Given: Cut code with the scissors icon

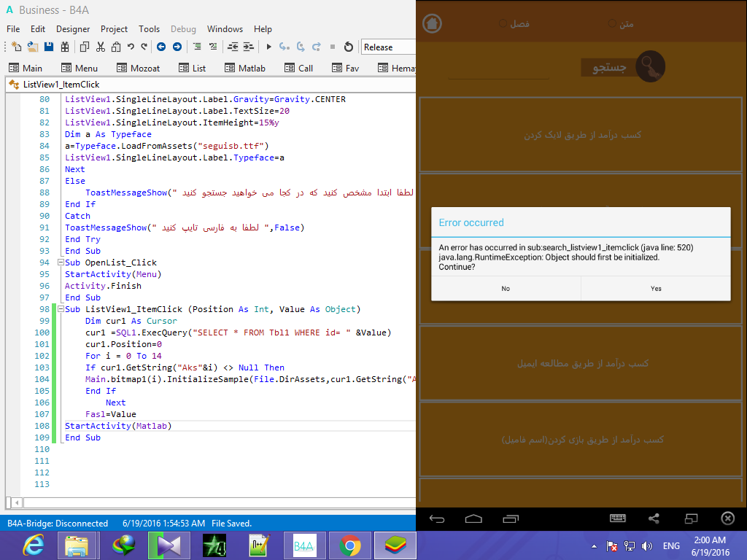Looking at the screenshot, I should click(x=101, y=47).
